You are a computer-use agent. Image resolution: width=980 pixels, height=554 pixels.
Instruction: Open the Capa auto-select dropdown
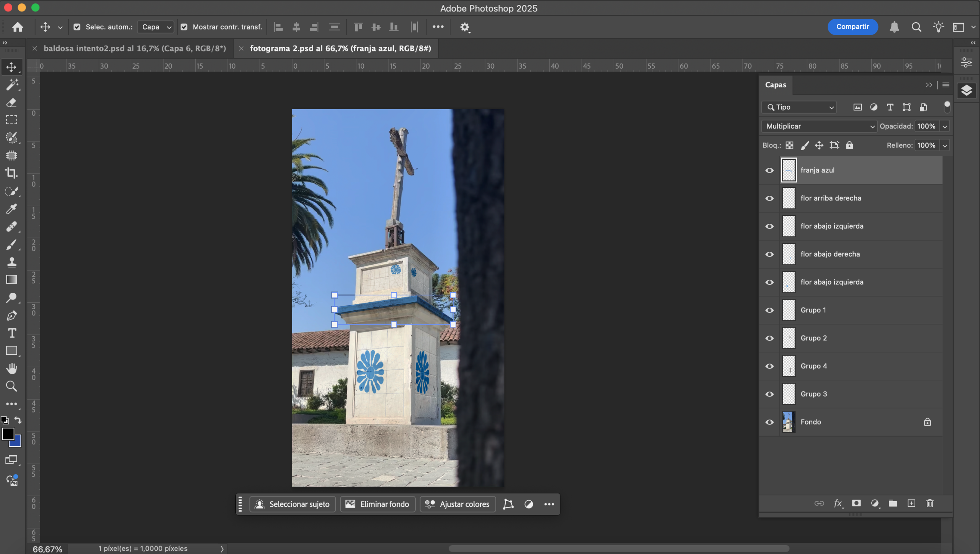[156, 27]
